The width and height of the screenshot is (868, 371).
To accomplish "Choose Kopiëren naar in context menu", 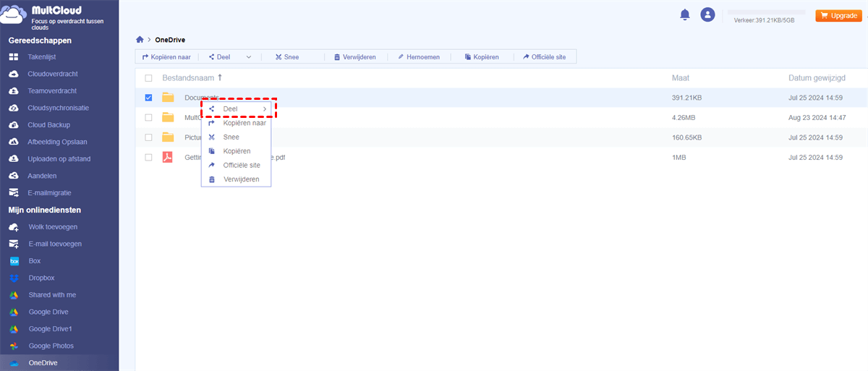I will pos(236,123).
